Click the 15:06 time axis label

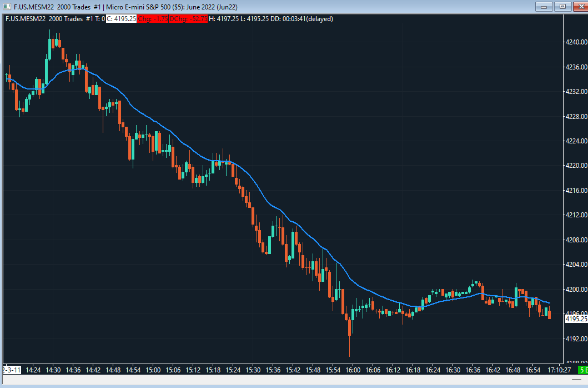point(173,370)
